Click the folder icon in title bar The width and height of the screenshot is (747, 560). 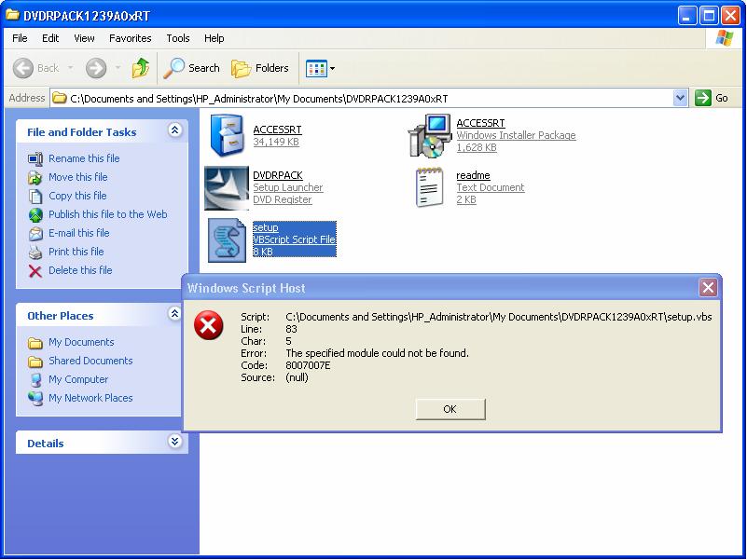(12, 15)
